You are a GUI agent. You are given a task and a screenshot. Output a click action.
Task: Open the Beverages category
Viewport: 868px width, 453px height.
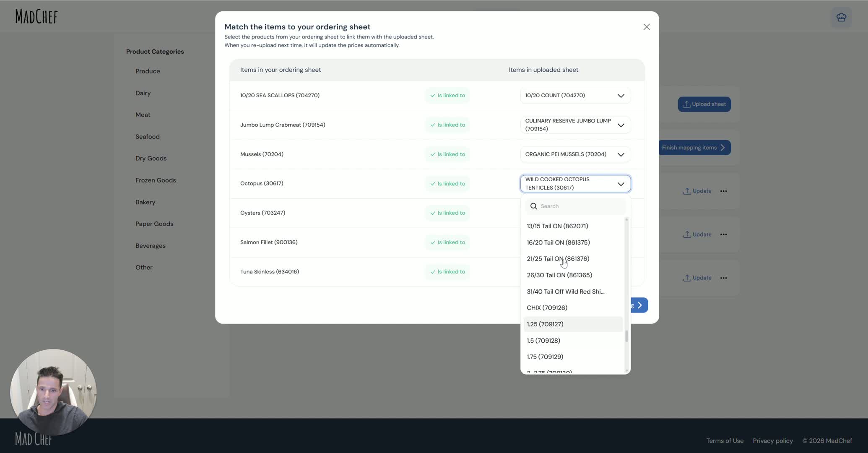150,246
